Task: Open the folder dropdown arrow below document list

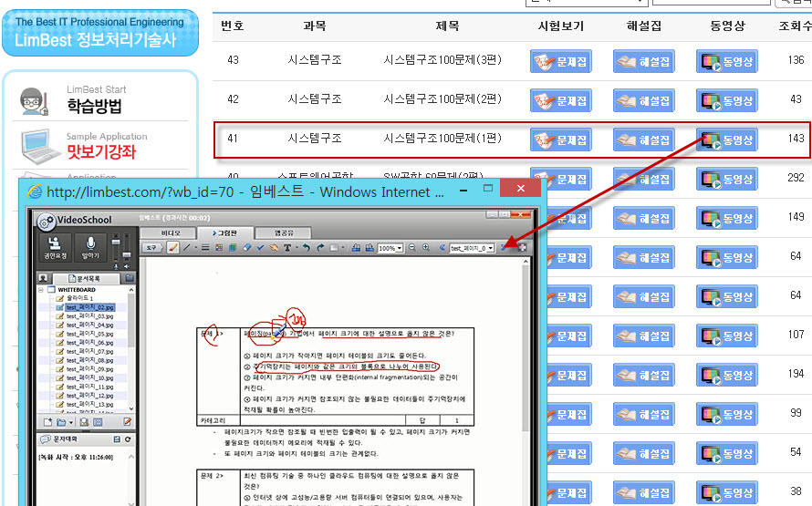Action: [71, 423]
